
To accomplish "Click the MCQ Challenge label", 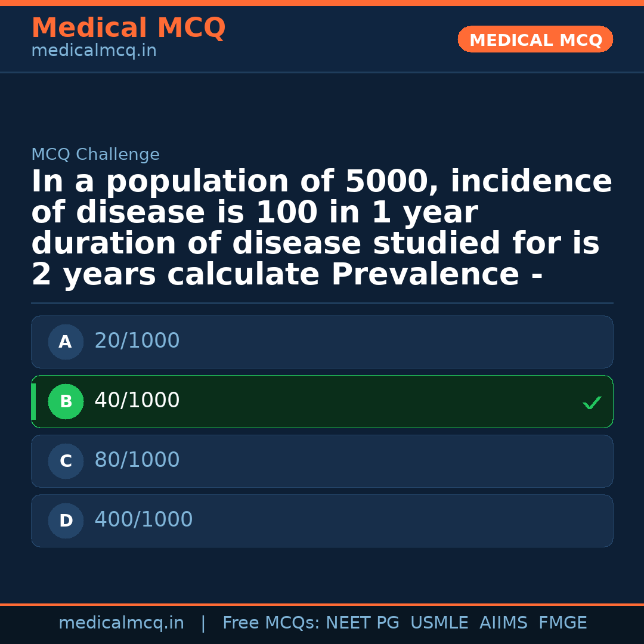I will tap(95, 155).
